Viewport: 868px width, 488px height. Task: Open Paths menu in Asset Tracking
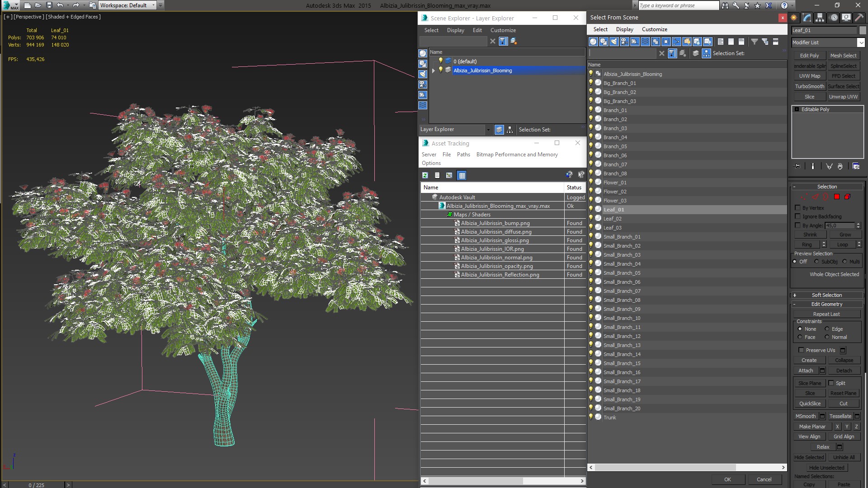pos(463,155)
